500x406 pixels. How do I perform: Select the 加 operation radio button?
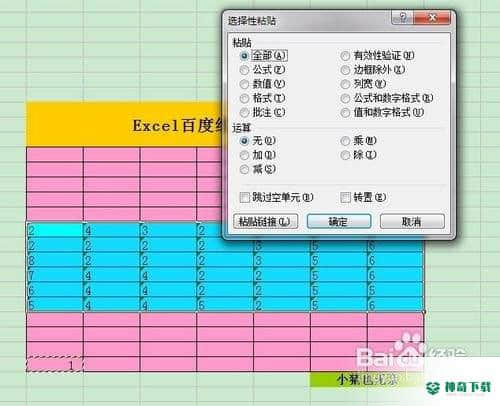[244, 155]
